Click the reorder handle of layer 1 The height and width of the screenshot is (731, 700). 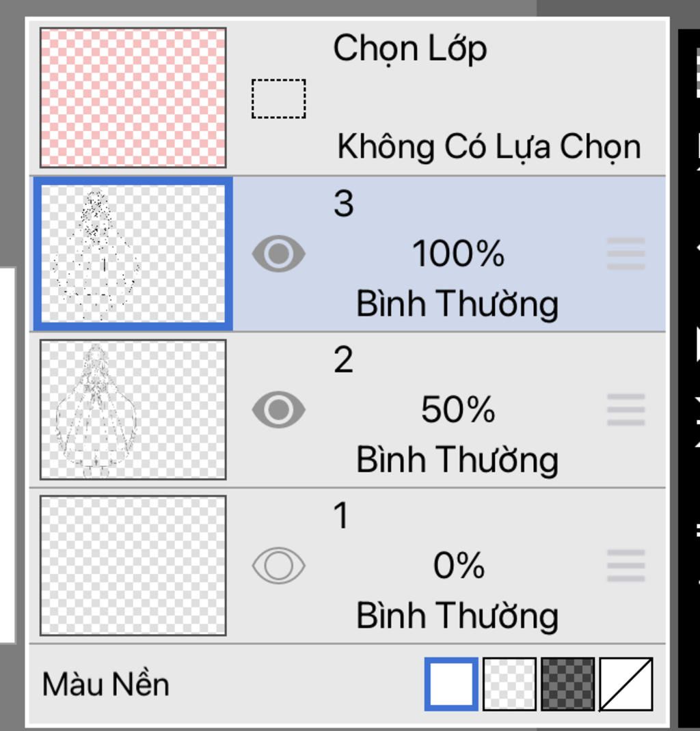pos(625,566)
